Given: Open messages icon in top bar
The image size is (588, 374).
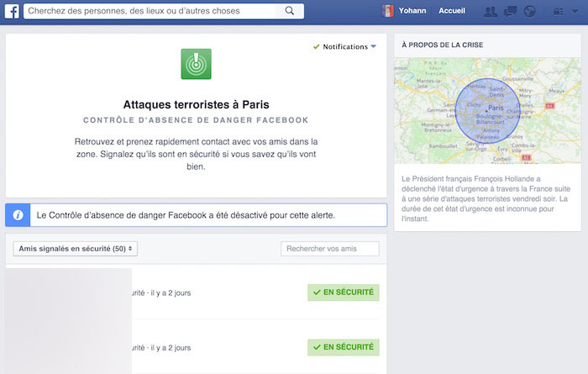Looking at the screenshot, I should [510, 12].
